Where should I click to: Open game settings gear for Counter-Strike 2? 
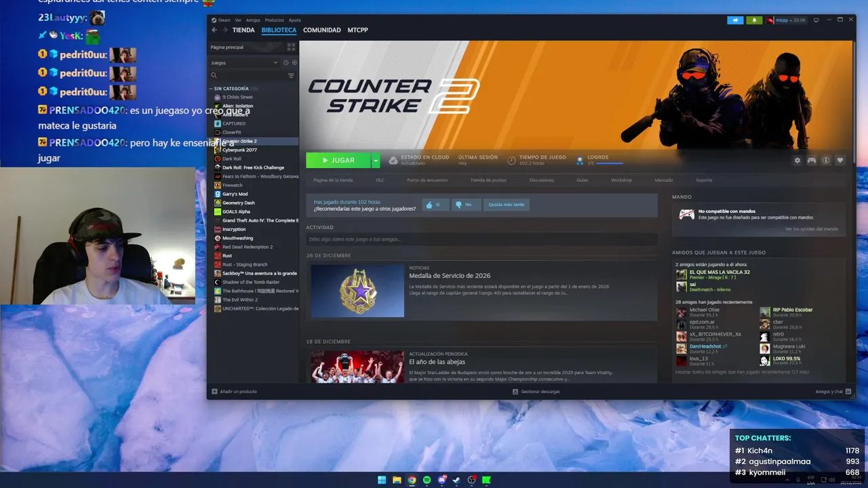797,161
